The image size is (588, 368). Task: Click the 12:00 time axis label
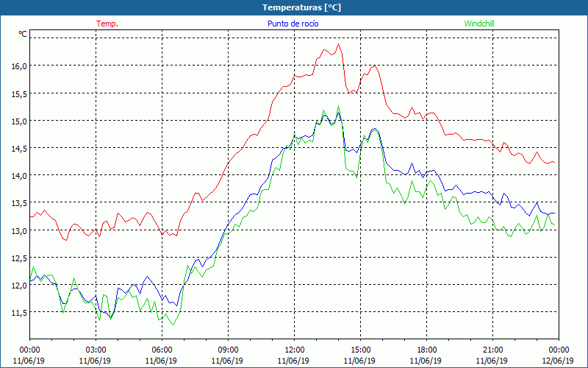(x=294, y=350)
